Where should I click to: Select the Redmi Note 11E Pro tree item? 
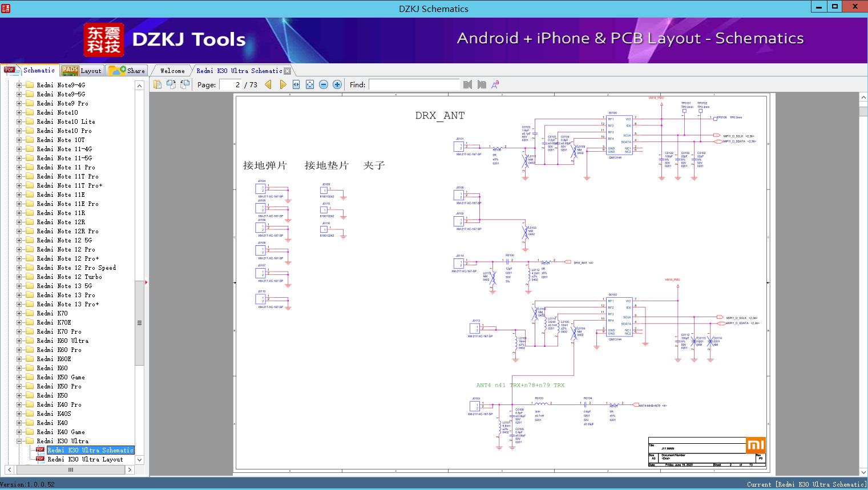pos(67,204)
